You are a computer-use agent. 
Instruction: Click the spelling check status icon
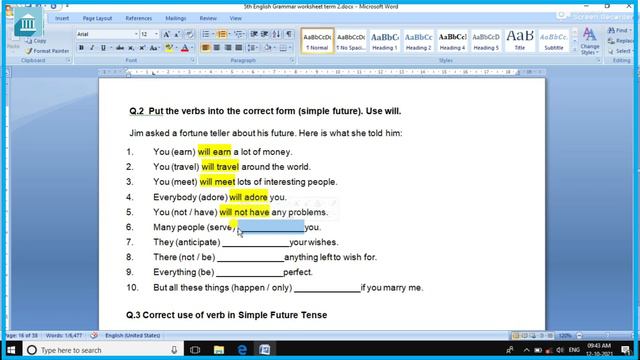tap(94, 336)
